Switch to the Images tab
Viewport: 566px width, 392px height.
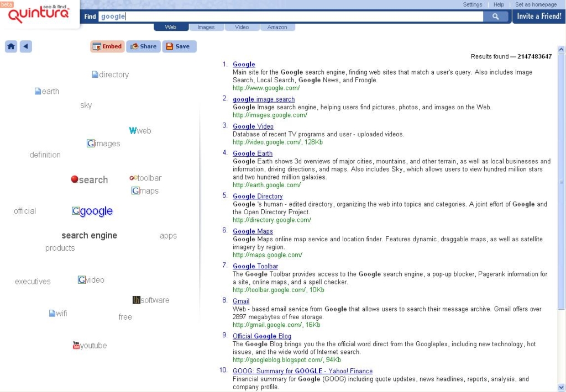[206, 27]
